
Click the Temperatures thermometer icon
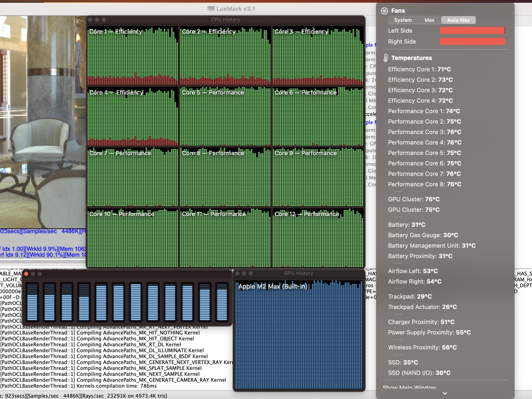coord(385,58)
